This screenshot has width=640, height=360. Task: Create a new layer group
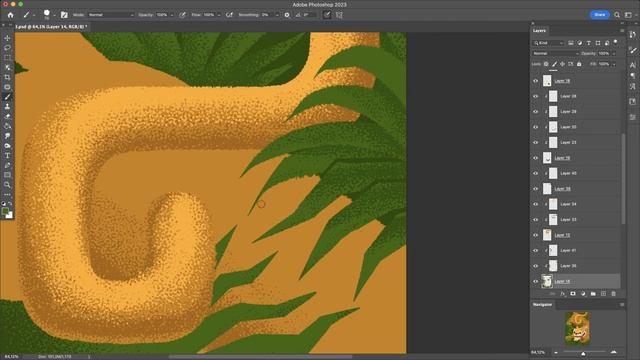(x=593, y=294)
